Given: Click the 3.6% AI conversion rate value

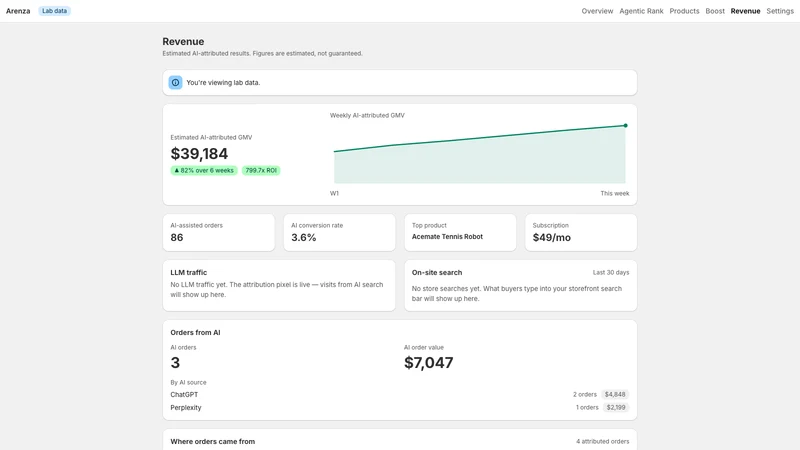Looking at the screenshot, I should (x=304, y=237).
